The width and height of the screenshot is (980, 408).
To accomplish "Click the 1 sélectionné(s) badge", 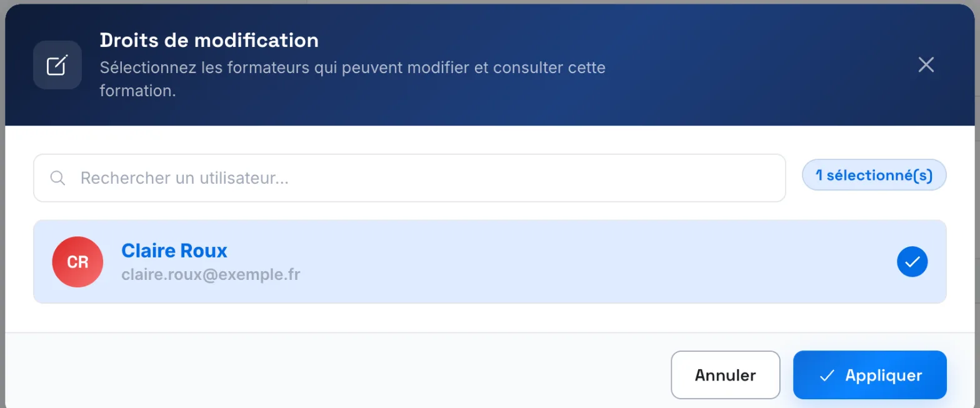I will click(x=874, y=175).
